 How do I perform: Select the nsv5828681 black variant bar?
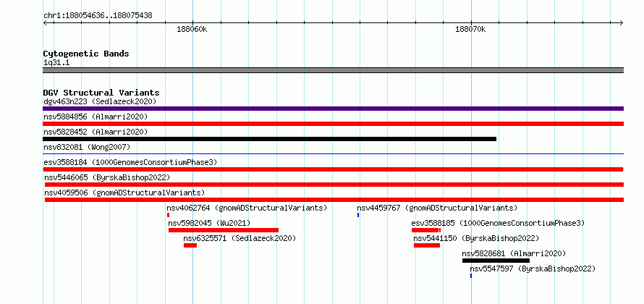[496, 261]
